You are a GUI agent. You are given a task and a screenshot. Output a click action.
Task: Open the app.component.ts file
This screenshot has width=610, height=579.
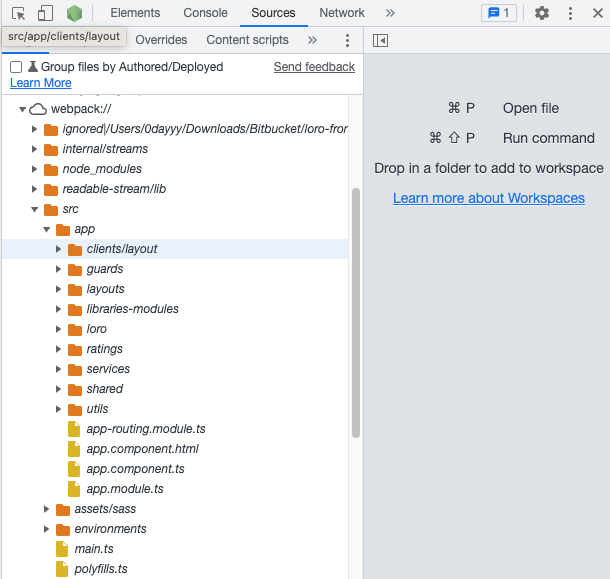point(135,469)
